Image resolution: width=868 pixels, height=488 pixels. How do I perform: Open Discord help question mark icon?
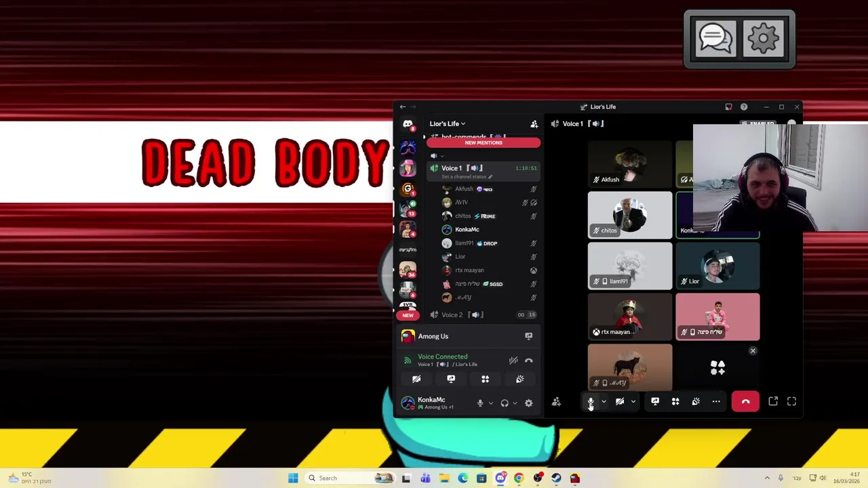tap(744, 107)
